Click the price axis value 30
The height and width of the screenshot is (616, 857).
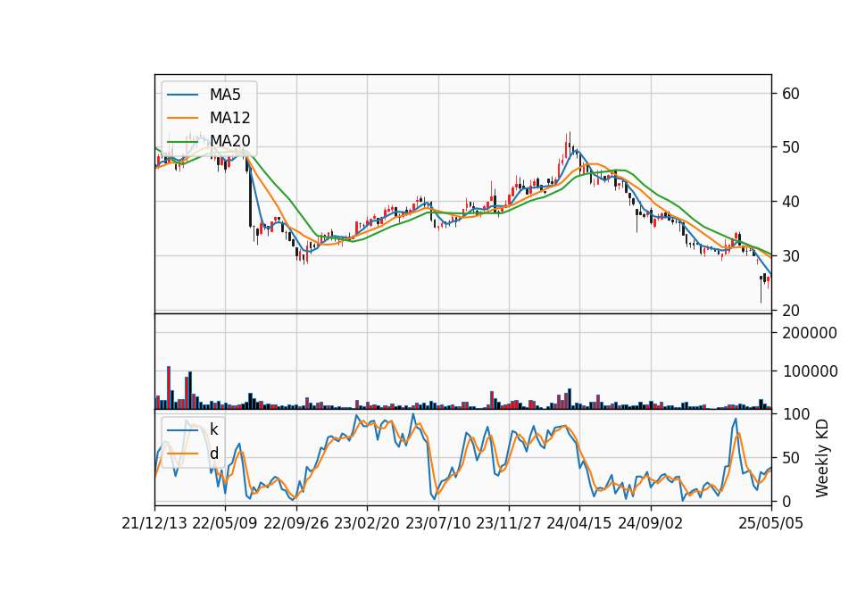click(x=791, y=256)
